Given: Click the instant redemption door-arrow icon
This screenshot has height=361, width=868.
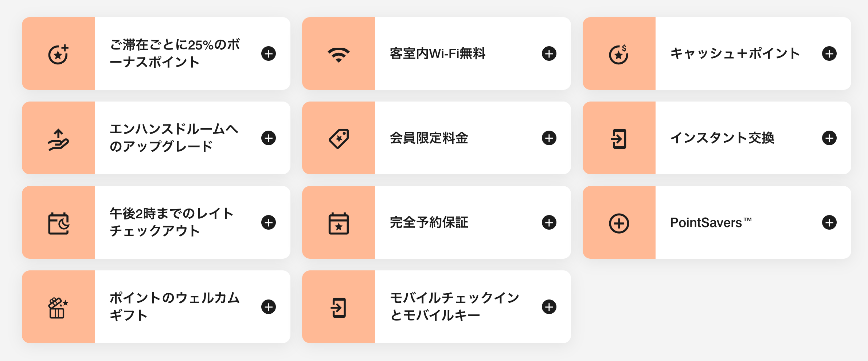Looking at the screenshot, I should [619, 139].
